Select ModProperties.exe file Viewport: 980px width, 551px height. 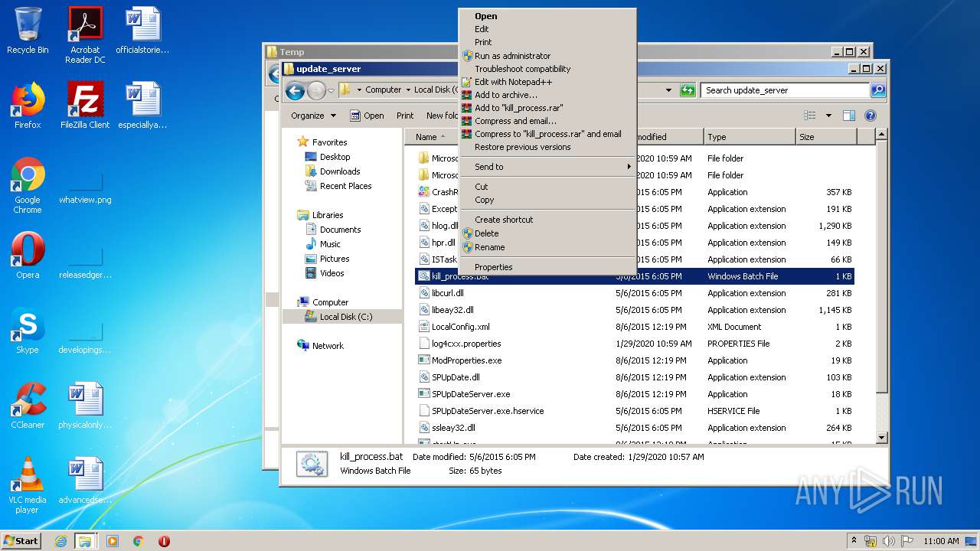pos(466,360)
